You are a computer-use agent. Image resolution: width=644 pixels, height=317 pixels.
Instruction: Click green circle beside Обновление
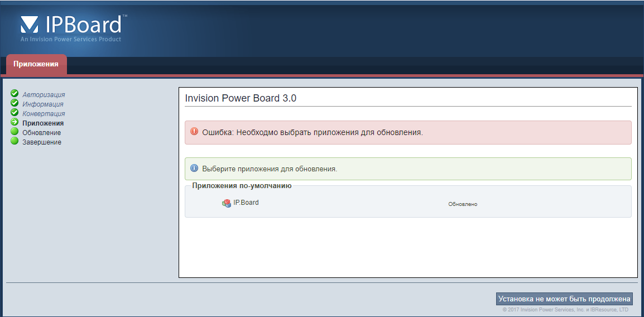tap(15, 131)
